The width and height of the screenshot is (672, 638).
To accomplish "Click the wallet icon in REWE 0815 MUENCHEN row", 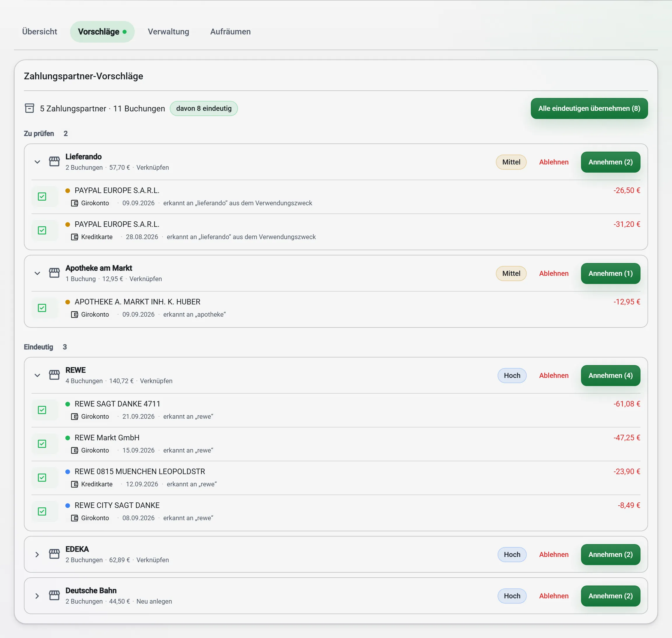I will point(74,484).
